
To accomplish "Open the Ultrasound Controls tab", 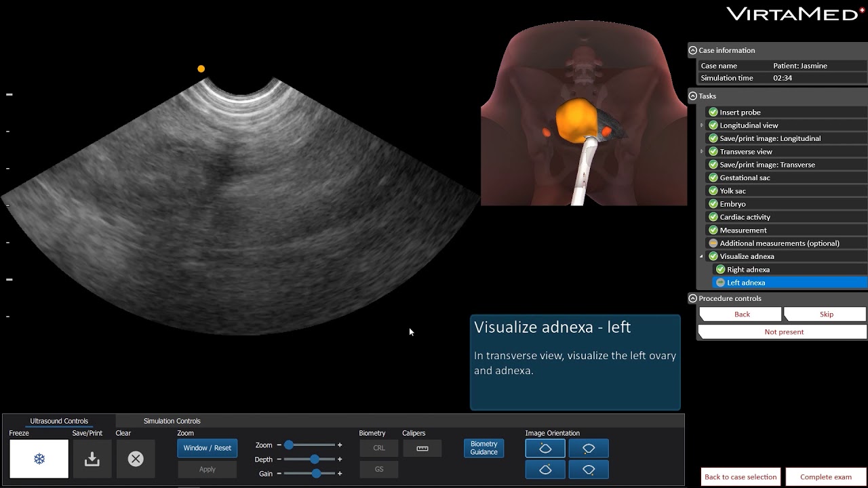I will [x=59, y=421].
